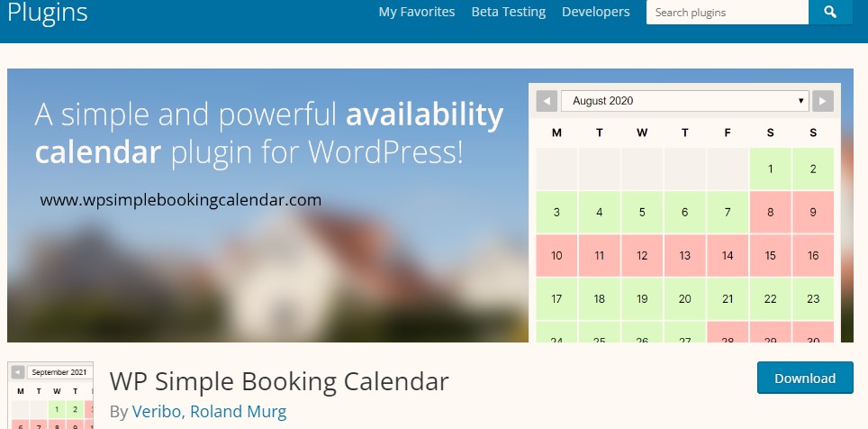The image size is (868, 429).
Task: Go to next month in banner calendar
Action: click(823, 101)
